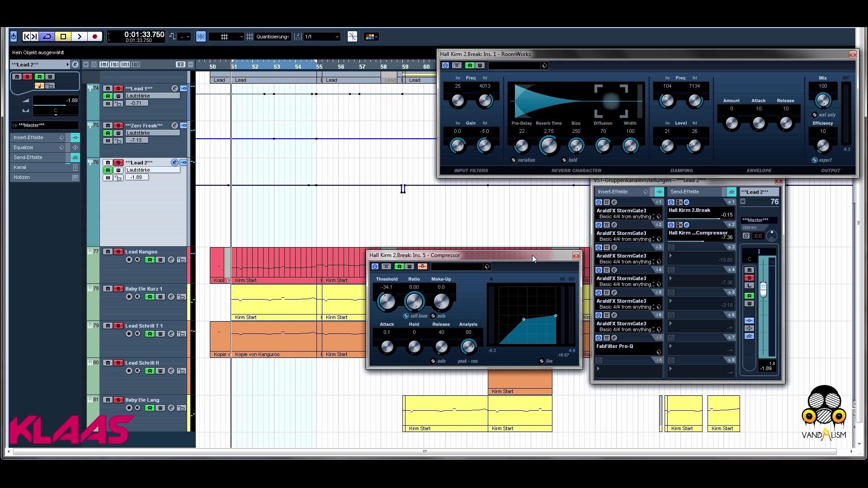Screen dimensions: 868x488
Task: Click the FabFilter Pro-Q insert slot
Action: (628, 349)
